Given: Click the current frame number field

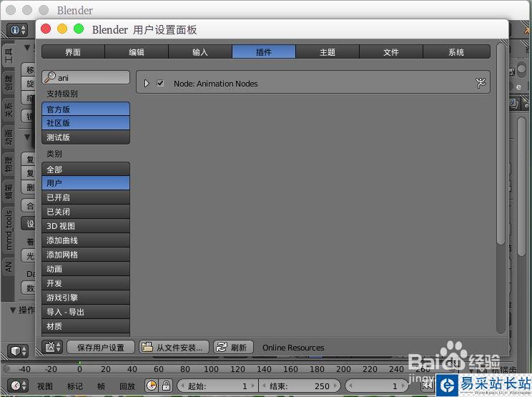Looking at the screenshot, I should coord(377,386).
